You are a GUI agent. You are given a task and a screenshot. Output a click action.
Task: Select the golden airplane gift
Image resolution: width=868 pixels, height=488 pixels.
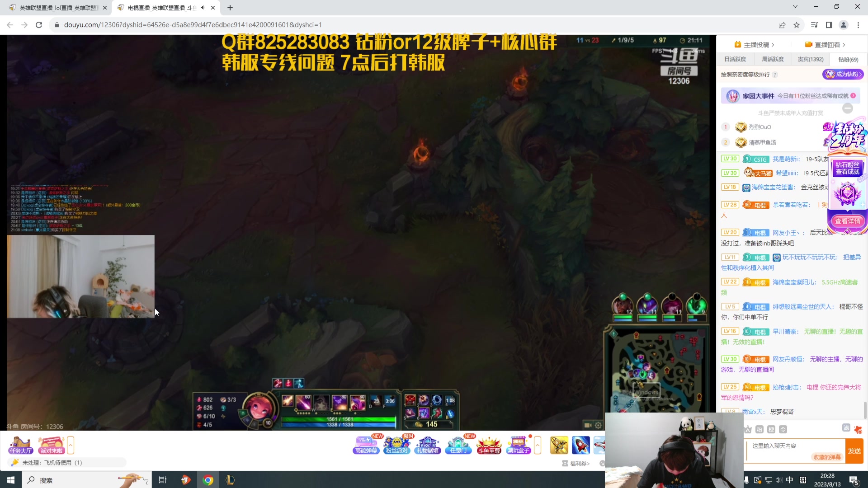(x=559, y=445)
